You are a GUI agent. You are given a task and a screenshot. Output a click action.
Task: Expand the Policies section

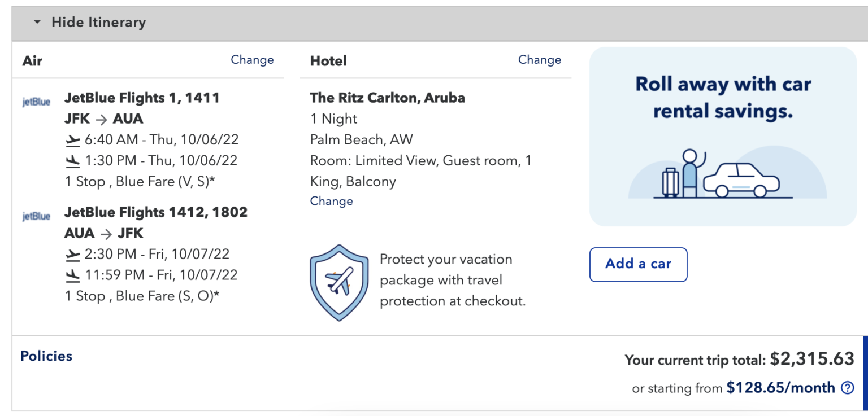tap(46, 356)
